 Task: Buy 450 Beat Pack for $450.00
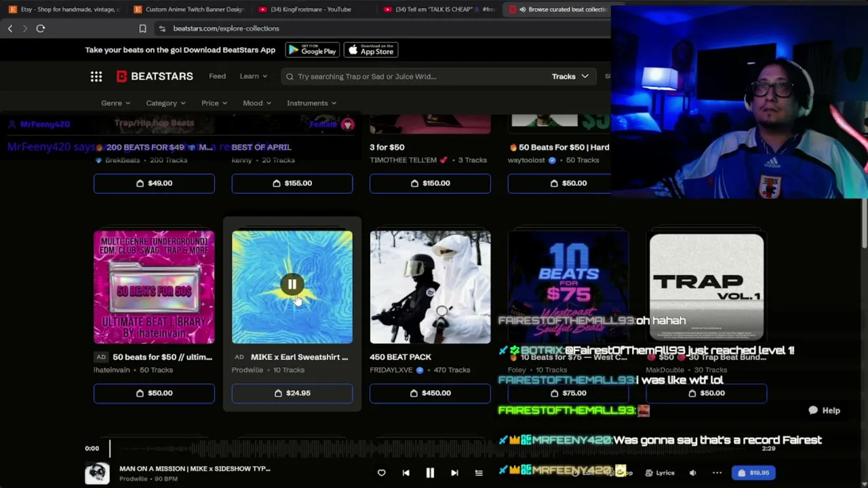coord(430,393)
